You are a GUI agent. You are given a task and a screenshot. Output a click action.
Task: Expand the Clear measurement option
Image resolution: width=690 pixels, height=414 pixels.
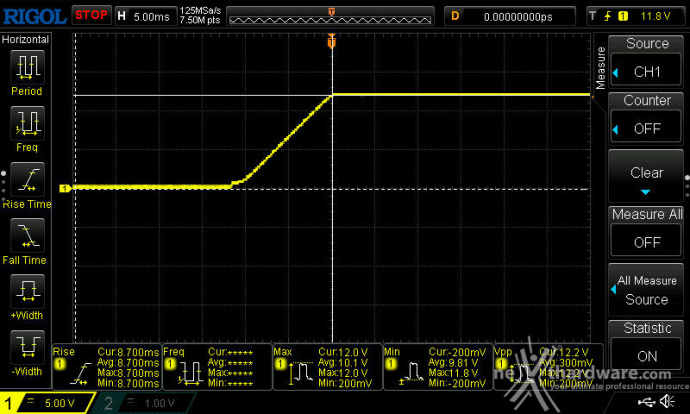click(646, 176)
